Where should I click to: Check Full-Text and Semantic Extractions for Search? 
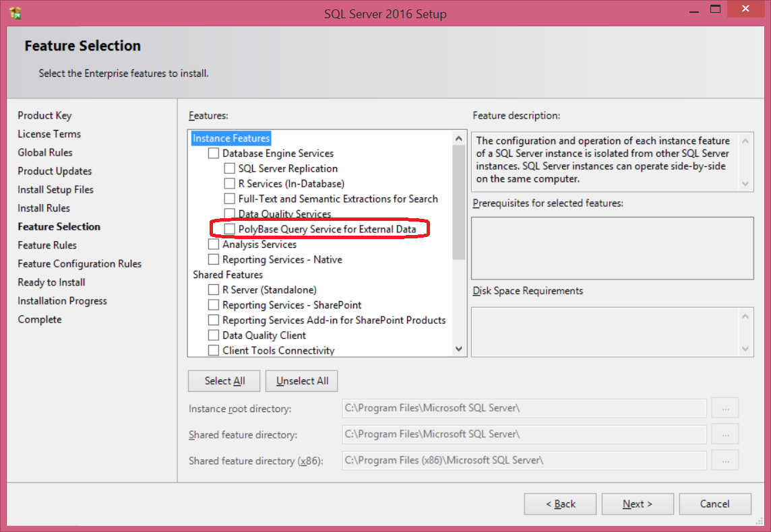point(229,199)
